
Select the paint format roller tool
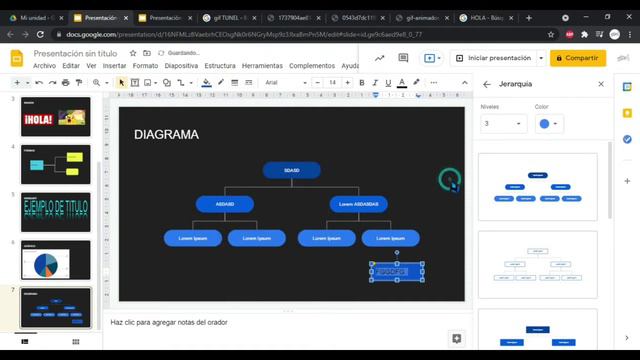pyautogui.click(x=79, y=83)
